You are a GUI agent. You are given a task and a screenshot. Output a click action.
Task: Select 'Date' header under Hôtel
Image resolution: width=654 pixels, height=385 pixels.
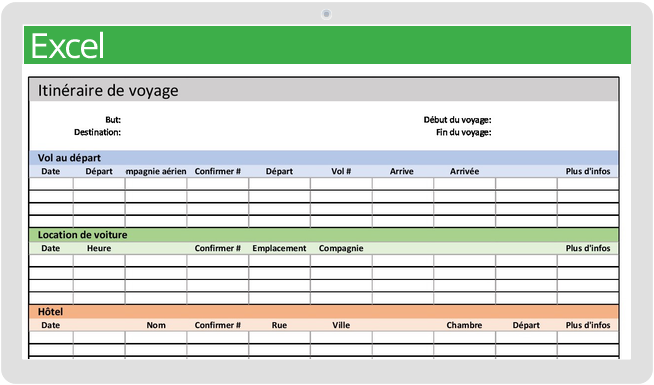(50, 325)
